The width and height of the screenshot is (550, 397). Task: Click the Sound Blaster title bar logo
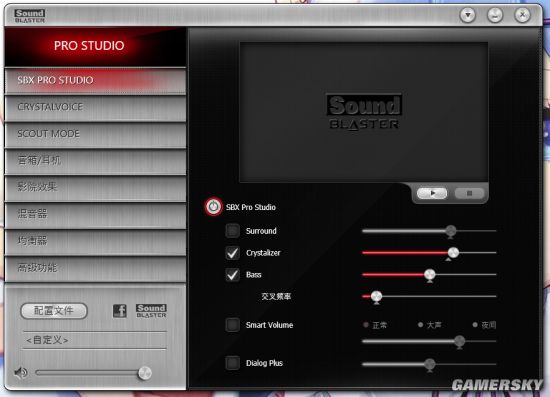click(30, 16)
